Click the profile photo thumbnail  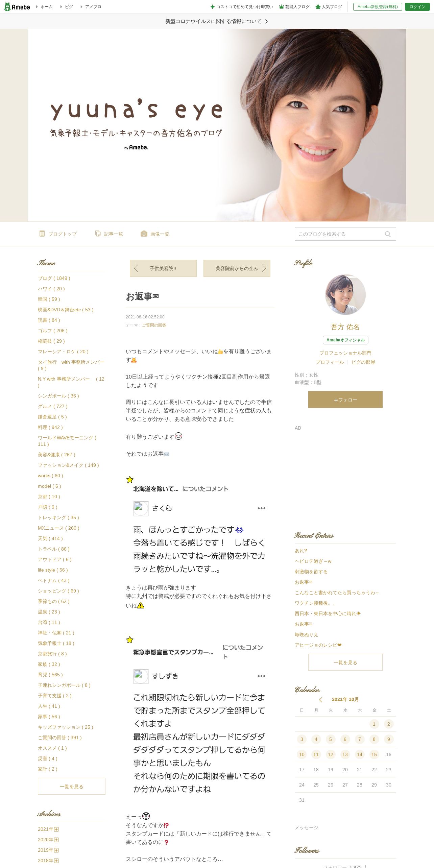345,294
